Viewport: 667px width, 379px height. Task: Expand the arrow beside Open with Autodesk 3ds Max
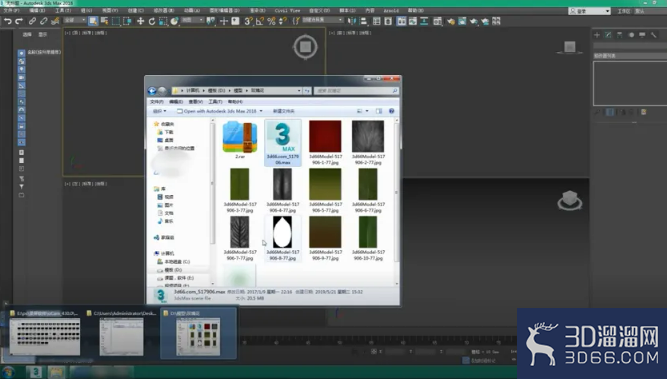261,111
